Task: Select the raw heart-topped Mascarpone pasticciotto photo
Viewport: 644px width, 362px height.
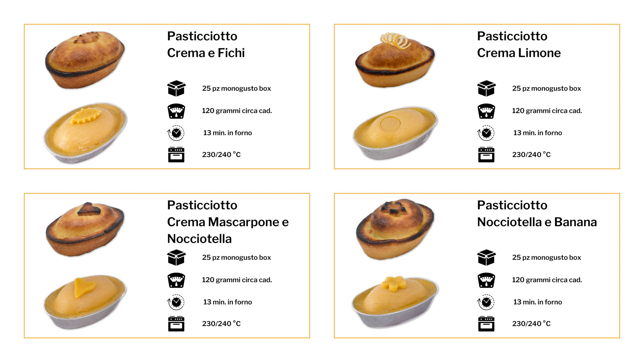Action: pos(85,302)
